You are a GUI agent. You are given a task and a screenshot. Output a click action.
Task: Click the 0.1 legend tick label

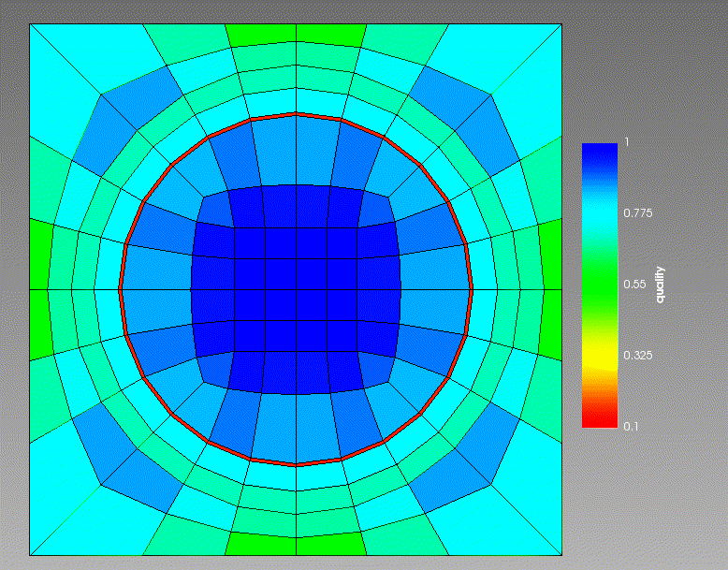pos(631,427)
